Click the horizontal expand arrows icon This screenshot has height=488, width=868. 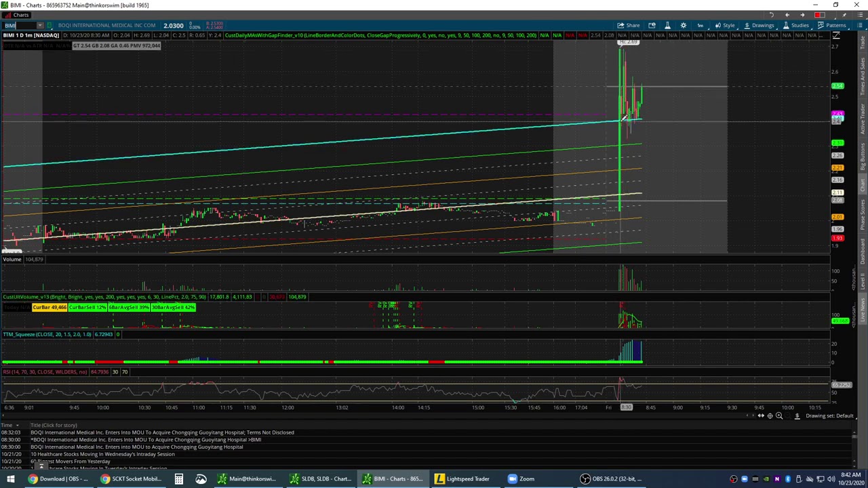click(761, 416)
